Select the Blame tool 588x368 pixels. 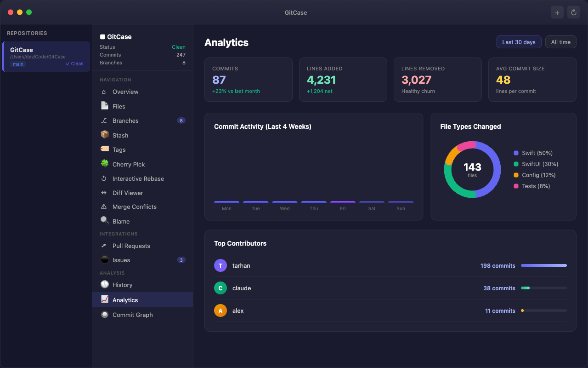(121, 221)
